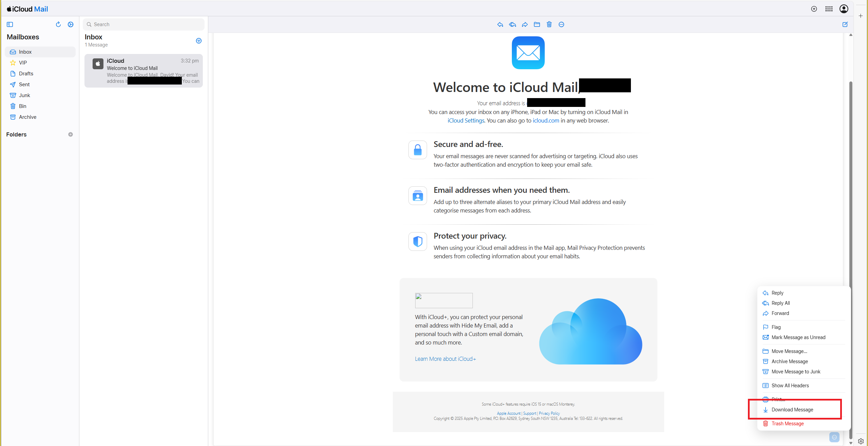Click Reply All icon in toolbar
This screenshot has height=446, width=868.
tap(513, 24)
